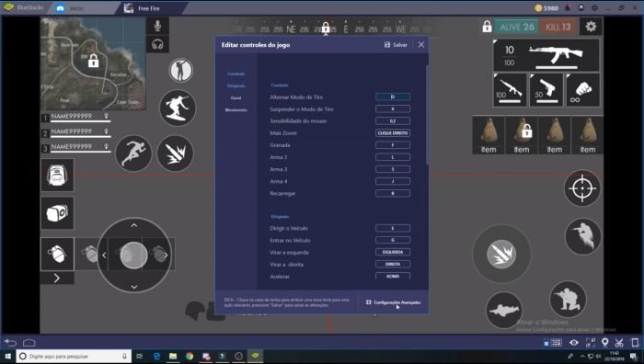The image size is (644, 364).
Task: Click the prone lying soldier icon
Action: [x=503, y=310]
